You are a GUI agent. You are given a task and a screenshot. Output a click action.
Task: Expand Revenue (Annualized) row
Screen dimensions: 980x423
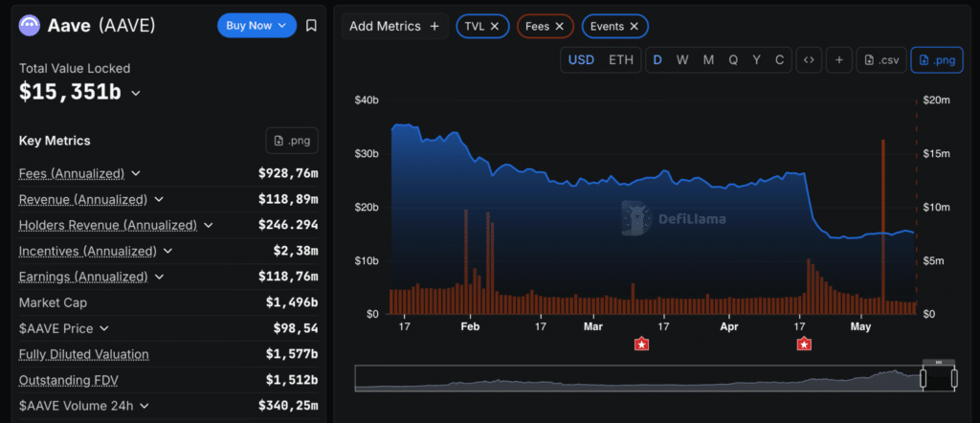[x=159, y=199]
